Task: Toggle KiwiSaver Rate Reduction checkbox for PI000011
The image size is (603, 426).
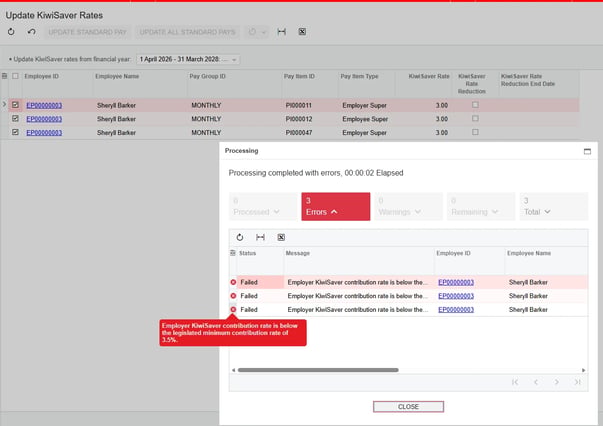Action: tap(475, 105)
